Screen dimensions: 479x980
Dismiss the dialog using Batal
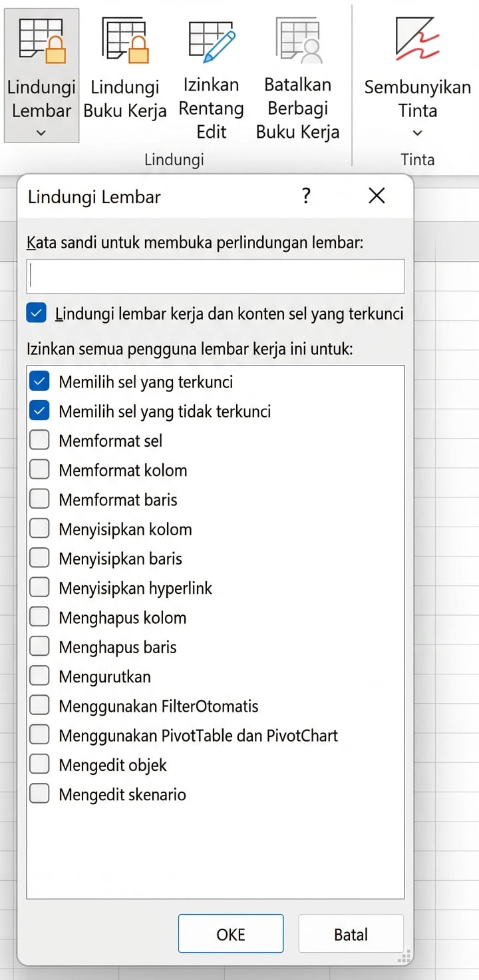tap(351, 933)
